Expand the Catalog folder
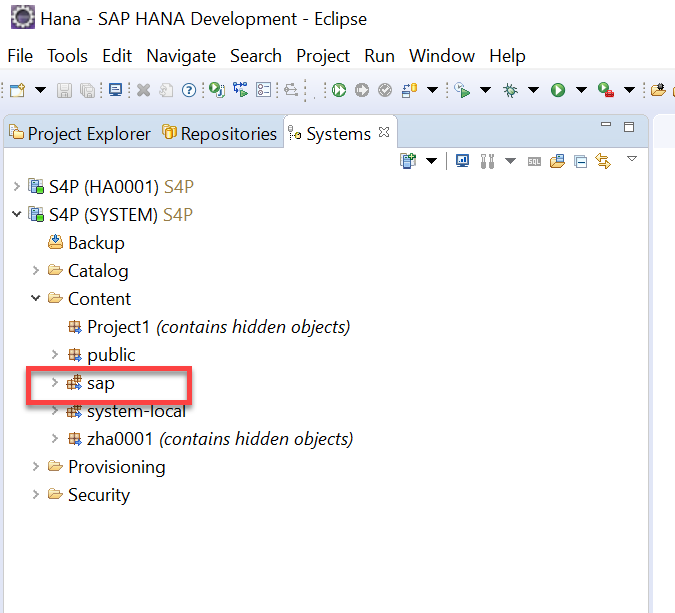 click(36, 270)
